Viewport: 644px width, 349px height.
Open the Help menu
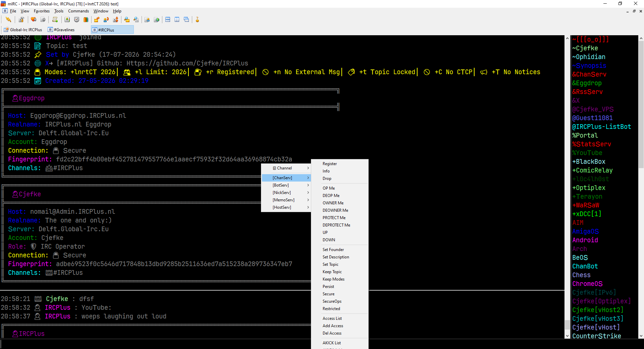117,11
